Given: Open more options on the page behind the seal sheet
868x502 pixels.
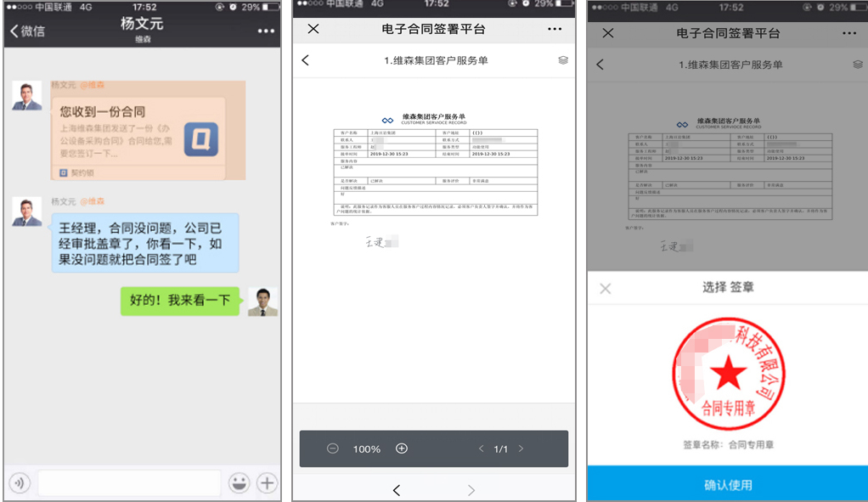Looking at the screenshot, I should tap(849, 33).
